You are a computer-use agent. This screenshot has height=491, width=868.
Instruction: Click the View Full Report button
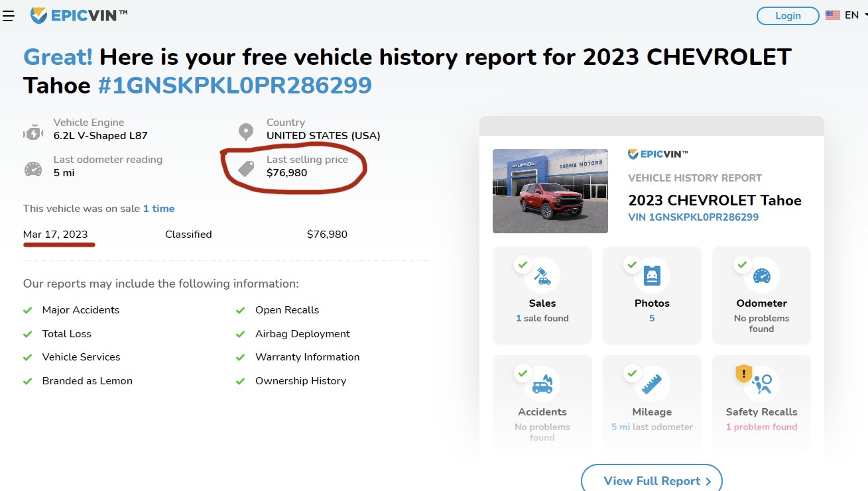651,480
